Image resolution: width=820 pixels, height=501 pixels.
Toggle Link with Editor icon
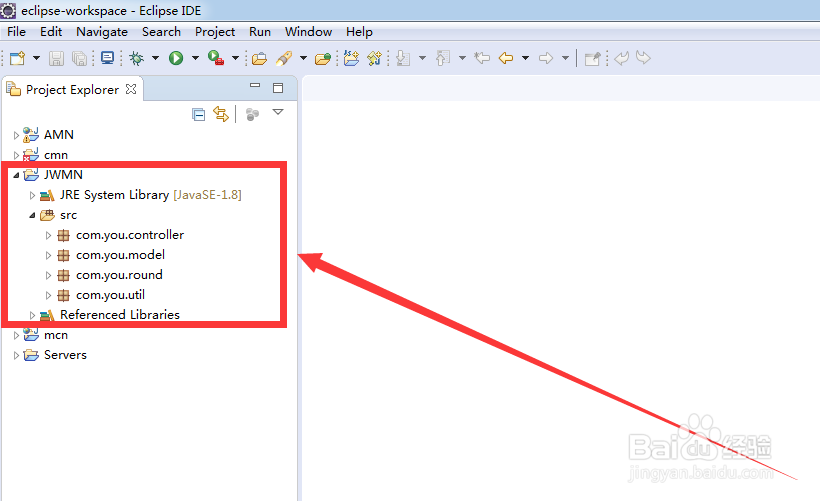[x=221, y=114]
